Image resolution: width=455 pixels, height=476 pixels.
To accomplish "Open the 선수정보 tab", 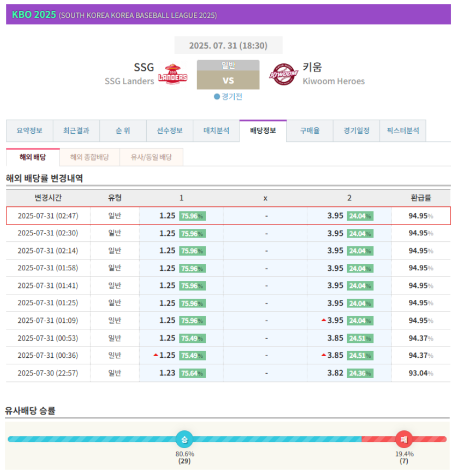I will (x=170, y=131).
